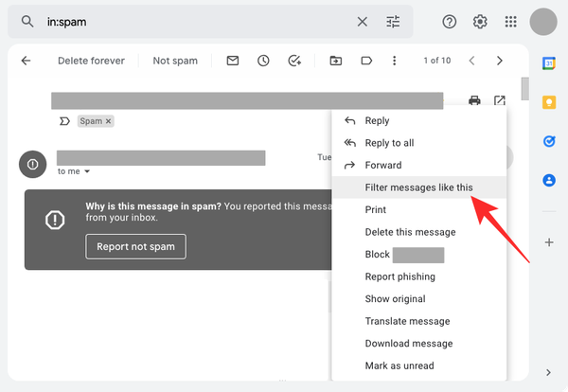
Task: Print all with the printer icon
Action: [x=474, y=100]
